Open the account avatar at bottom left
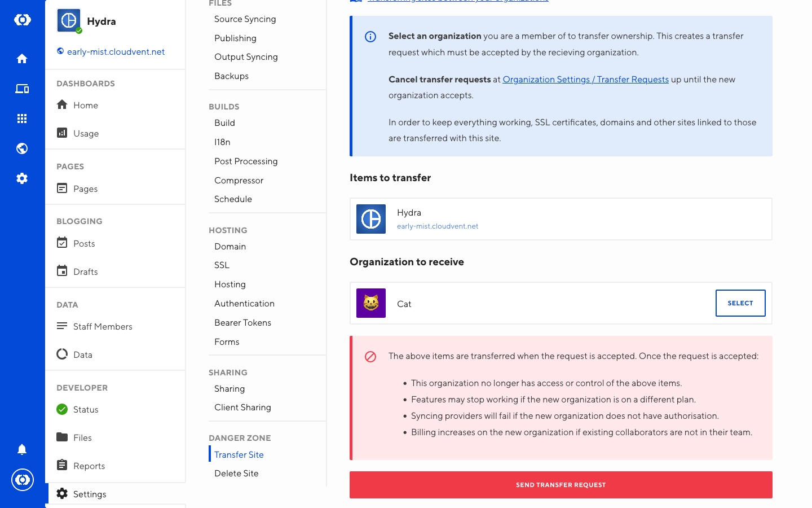The height and width of the screenshot is (508, 812). tap(22, 480)
